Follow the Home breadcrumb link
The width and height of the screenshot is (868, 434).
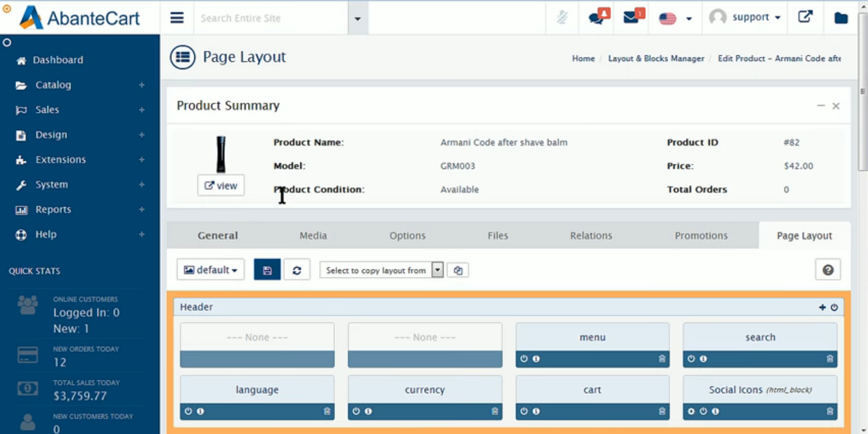pyautogui.click(x=583, y=58)
